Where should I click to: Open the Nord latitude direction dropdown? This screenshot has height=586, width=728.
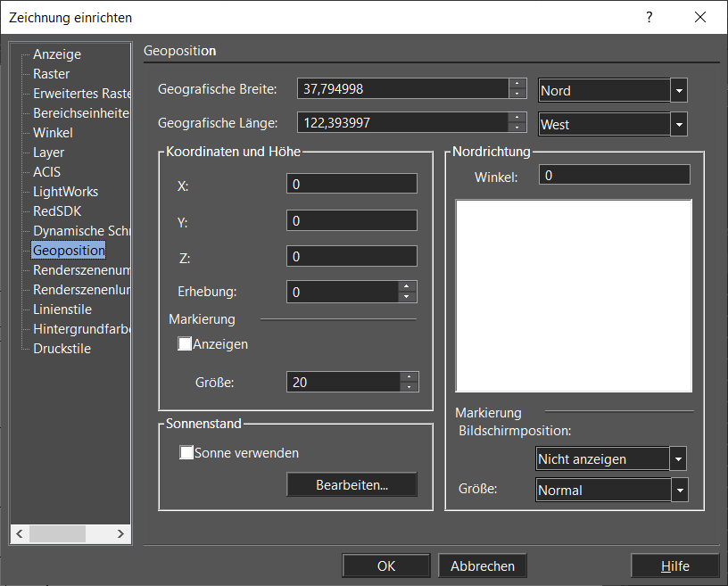click(x=679, y=91)
